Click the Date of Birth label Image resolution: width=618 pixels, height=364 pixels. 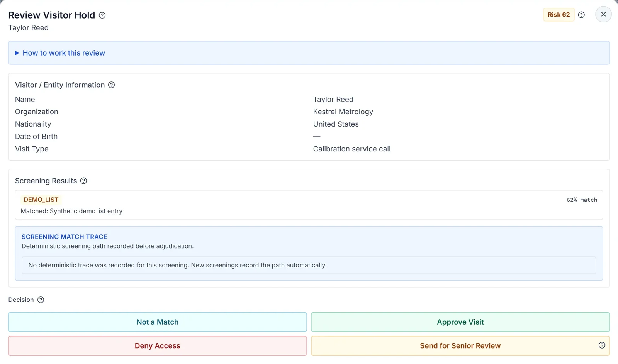point(36,136)
